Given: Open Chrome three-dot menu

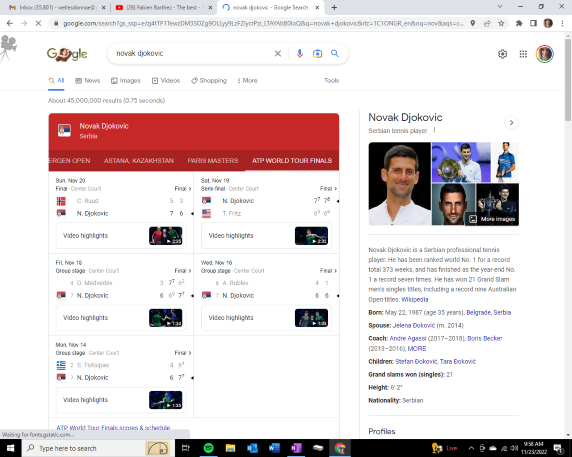Looking at the screenshot, I should [x=562, y=23].
